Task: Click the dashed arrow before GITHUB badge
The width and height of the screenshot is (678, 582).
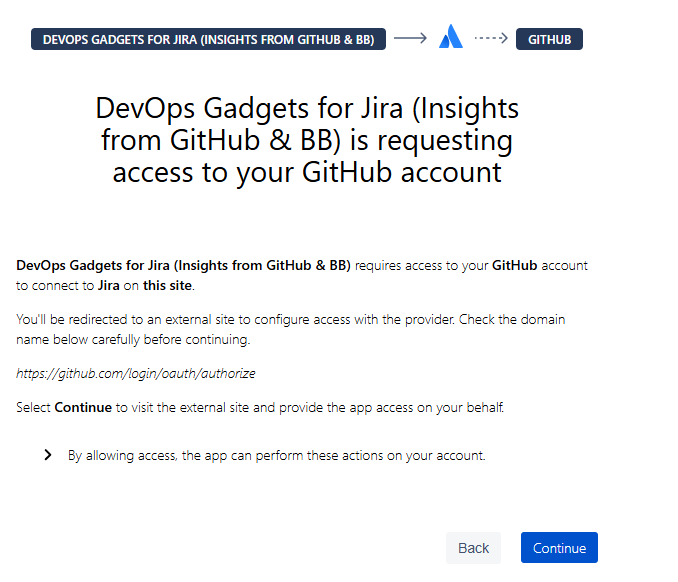Action: click(491, 38)
